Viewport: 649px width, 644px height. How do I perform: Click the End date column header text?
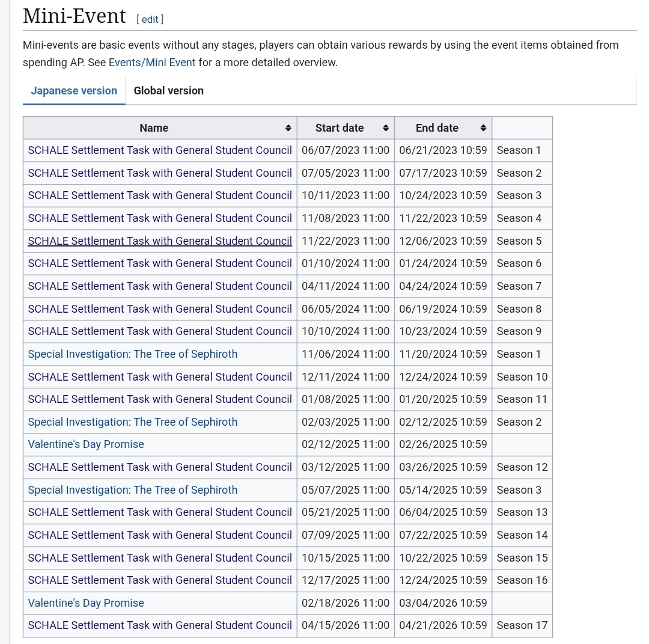pos(437,129)
